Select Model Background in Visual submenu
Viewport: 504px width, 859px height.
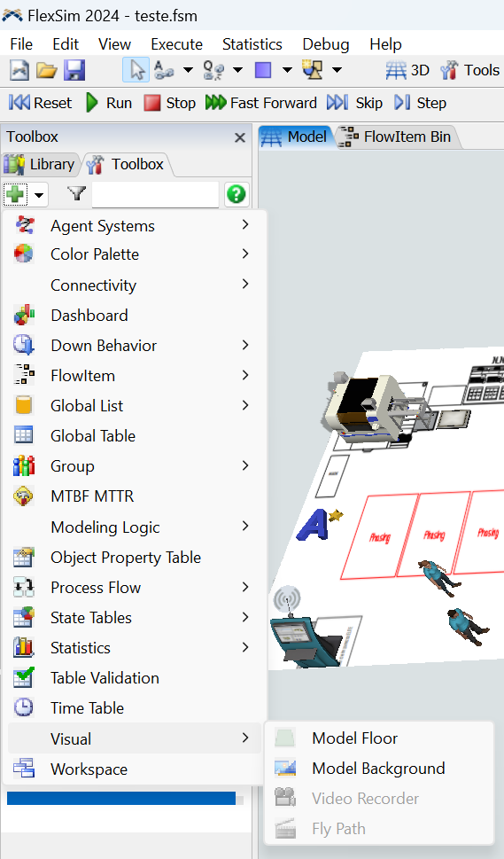point(379,769)
